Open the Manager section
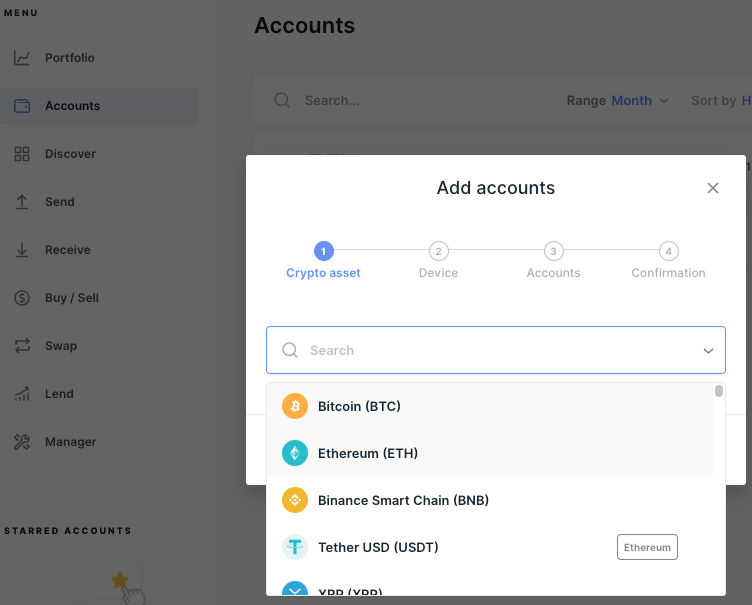This screenshot has width=752, height=605. click(99, 442)
